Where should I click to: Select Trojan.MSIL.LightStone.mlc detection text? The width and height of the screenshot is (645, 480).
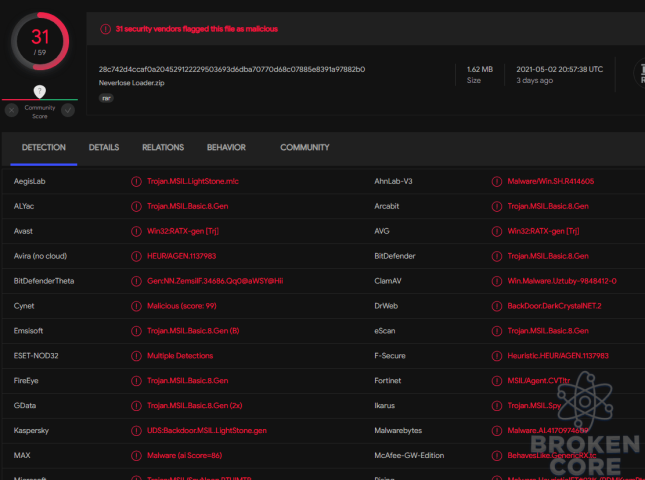(193, 181)
